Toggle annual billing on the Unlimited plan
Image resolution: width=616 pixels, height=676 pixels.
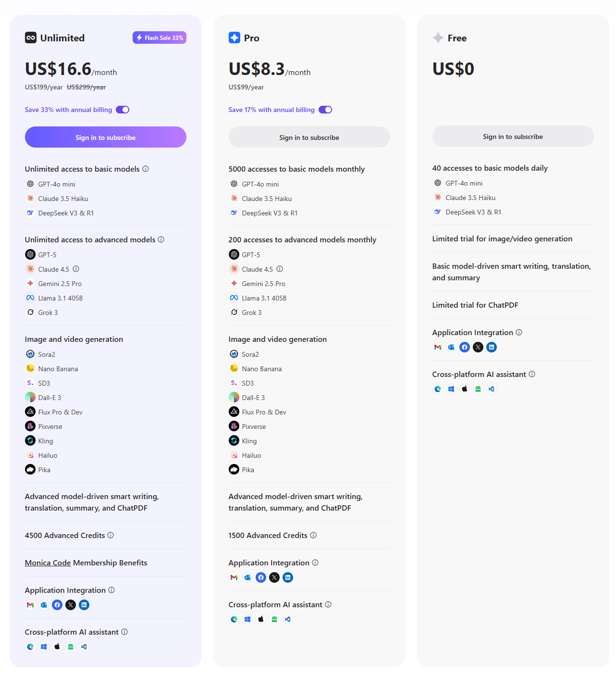[123, 110]
